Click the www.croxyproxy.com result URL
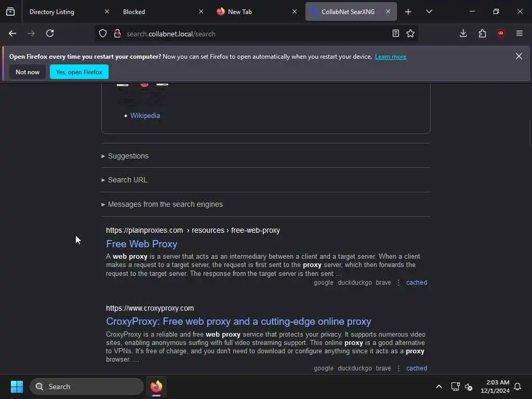The height and width of the screenshot is (399, 532). (x=150, y=309)
